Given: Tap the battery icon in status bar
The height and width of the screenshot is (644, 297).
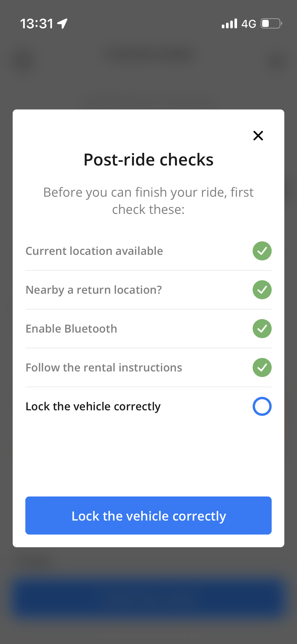Looking at the screenshot, I should (x=271, y=24).
